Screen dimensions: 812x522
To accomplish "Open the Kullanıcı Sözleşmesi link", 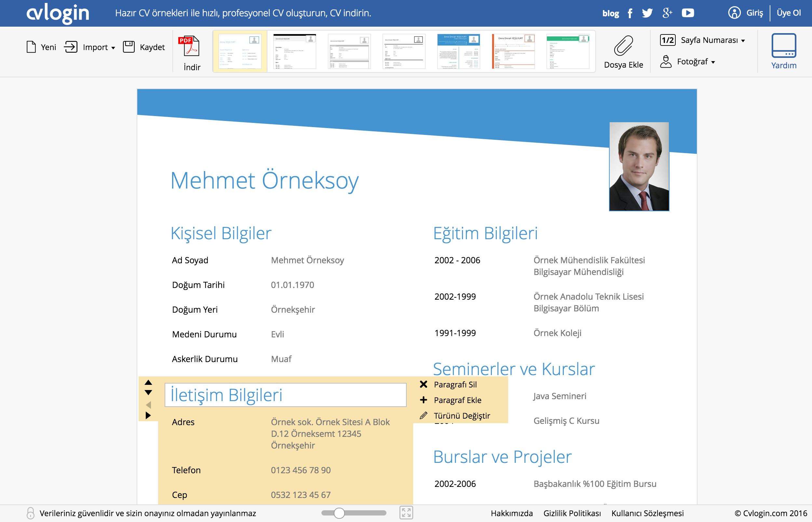I will click(647, 513).
